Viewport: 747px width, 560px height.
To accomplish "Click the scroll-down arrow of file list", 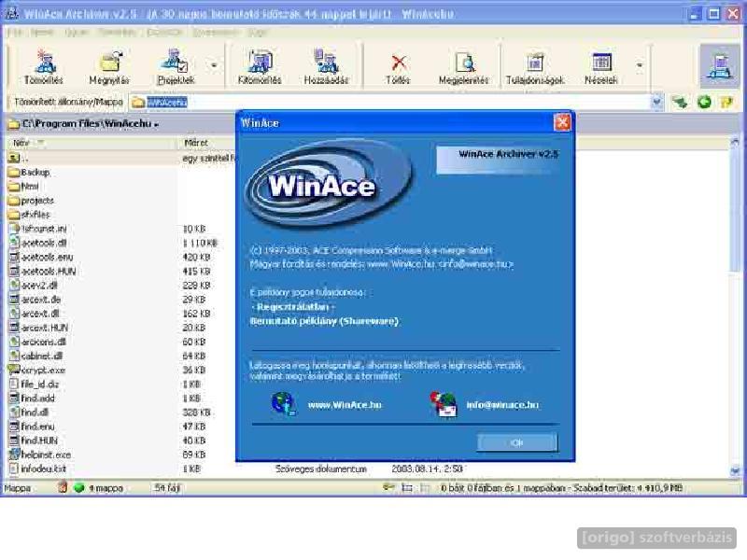I will pos(734,471).
